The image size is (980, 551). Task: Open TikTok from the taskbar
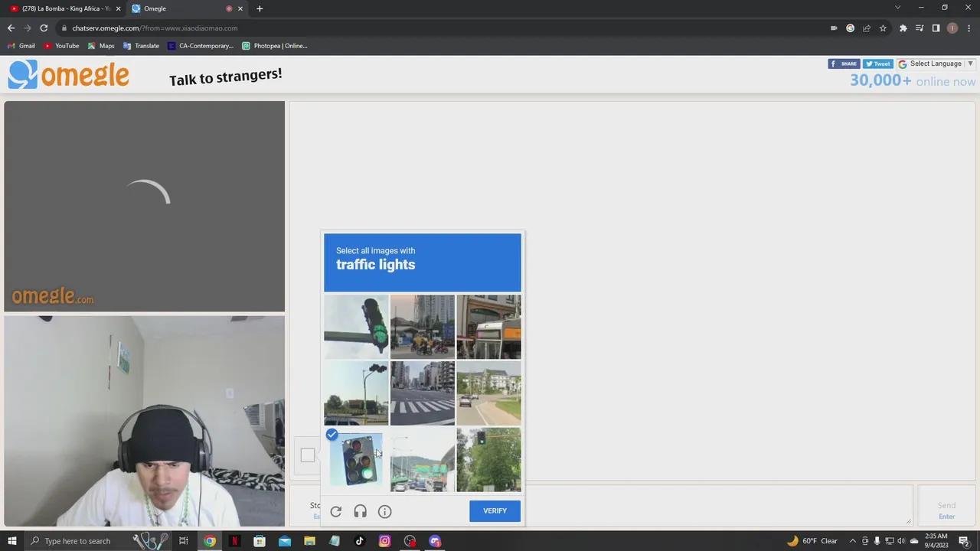point(359,541)
